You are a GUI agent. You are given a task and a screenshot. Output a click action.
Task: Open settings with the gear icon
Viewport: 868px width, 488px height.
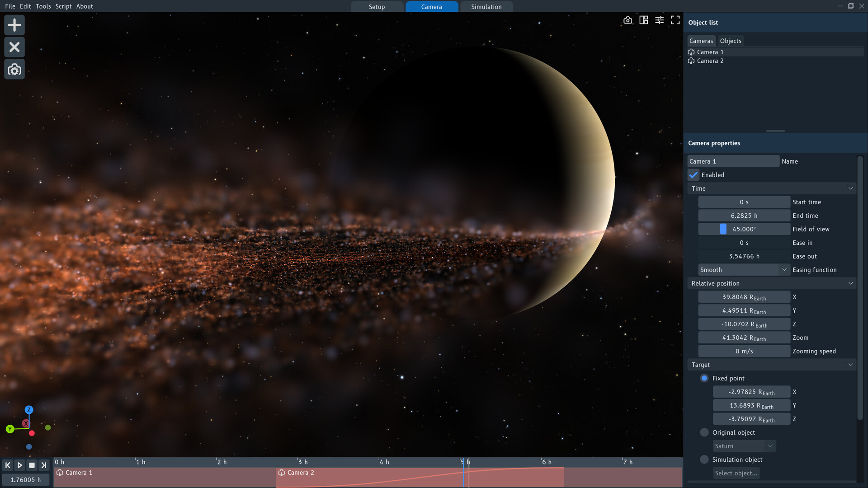[14, 69]
